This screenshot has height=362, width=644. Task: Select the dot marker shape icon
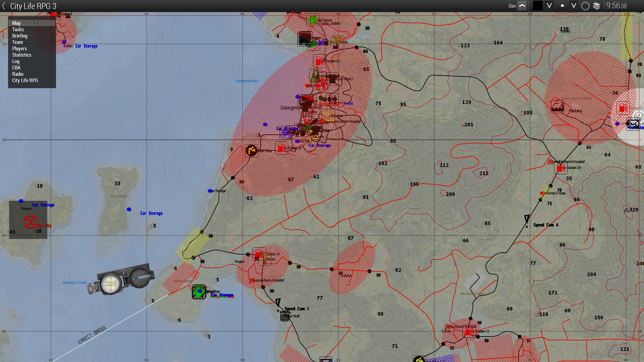coord(562,6)
